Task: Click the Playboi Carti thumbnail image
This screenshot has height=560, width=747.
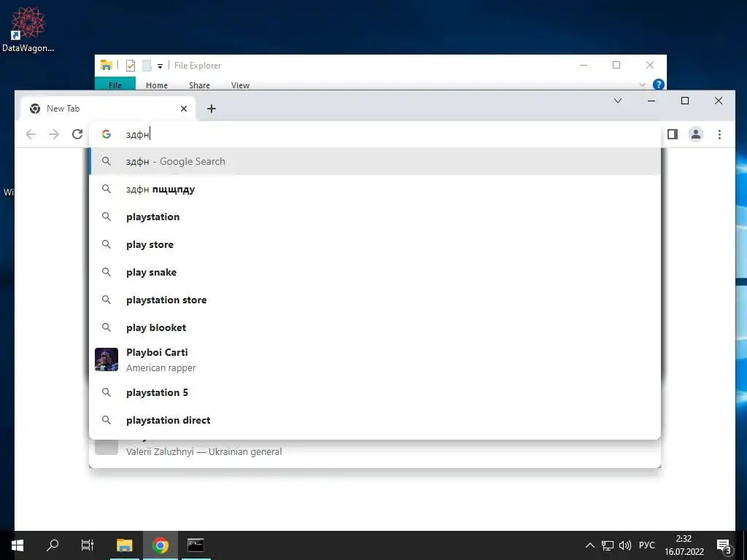Action: pos(107,359)
